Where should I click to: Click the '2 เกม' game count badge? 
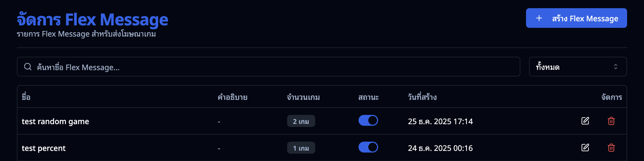(301, 121)
